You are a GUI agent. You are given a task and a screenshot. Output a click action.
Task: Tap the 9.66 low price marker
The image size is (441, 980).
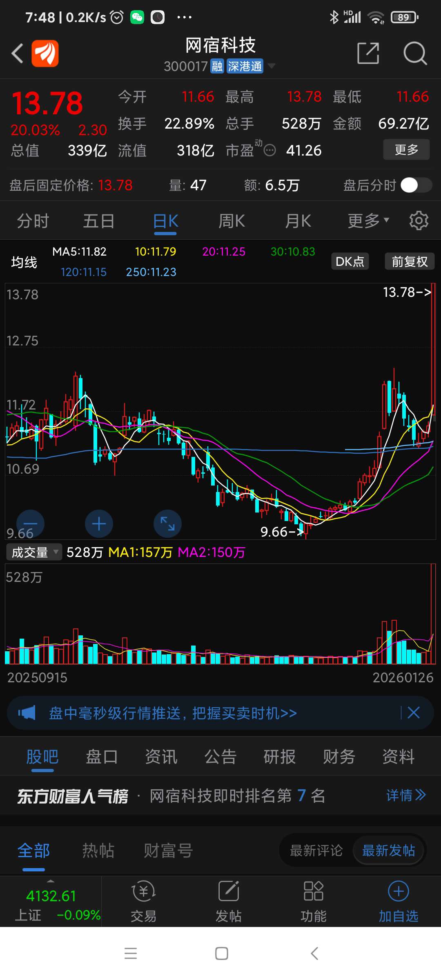282,532
